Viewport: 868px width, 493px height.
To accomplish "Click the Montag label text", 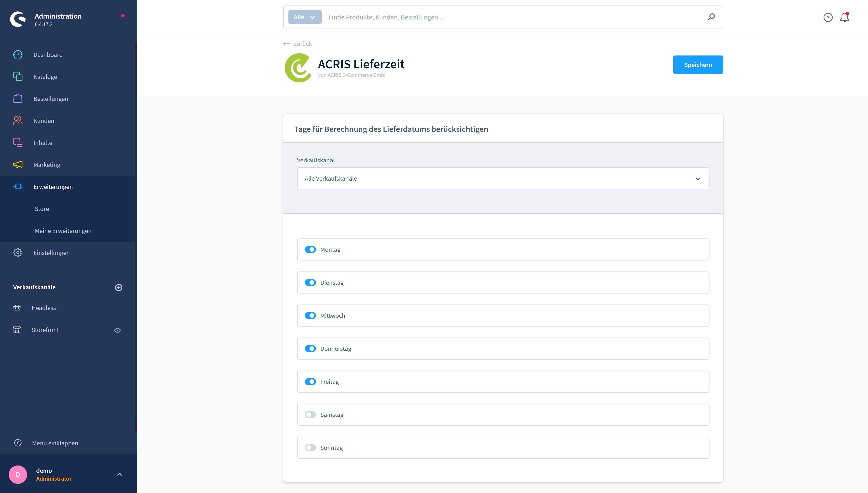I will point(330,249).
